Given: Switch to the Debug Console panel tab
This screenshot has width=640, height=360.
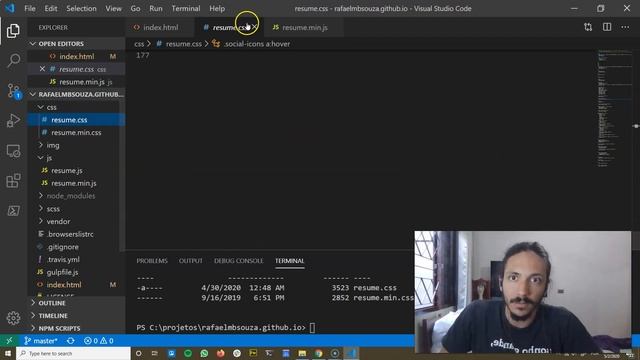Looking at the screenshot, I should (x=239, y=261).
